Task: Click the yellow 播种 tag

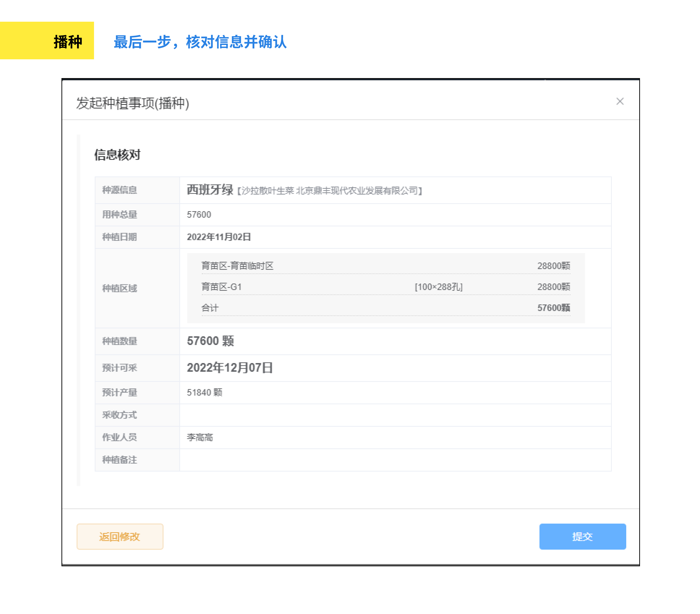Action: (x=47, y=40)
